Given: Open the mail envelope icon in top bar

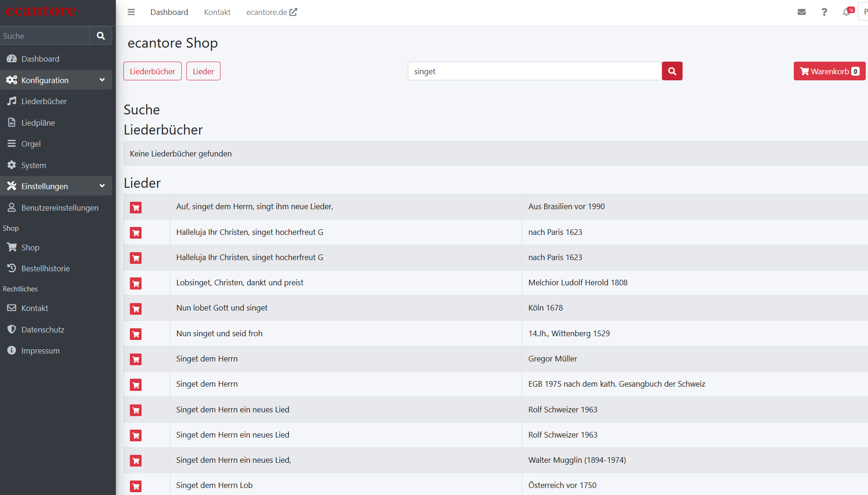Looking at the screenshot, I should click(802, 12).
